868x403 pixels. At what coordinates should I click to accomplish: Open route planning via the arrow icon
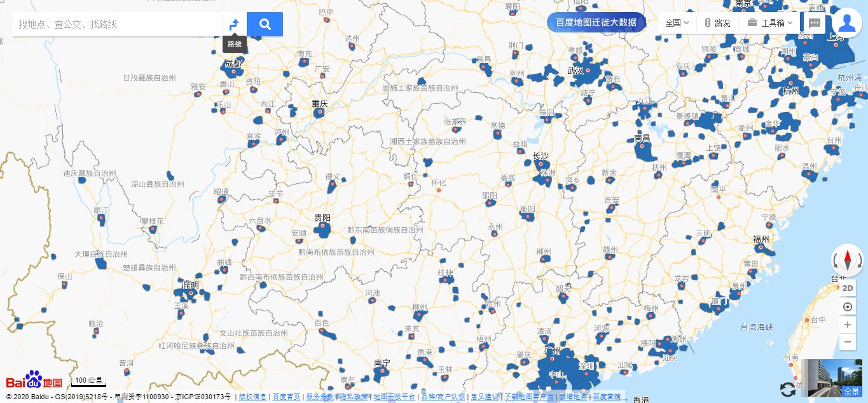234,25
